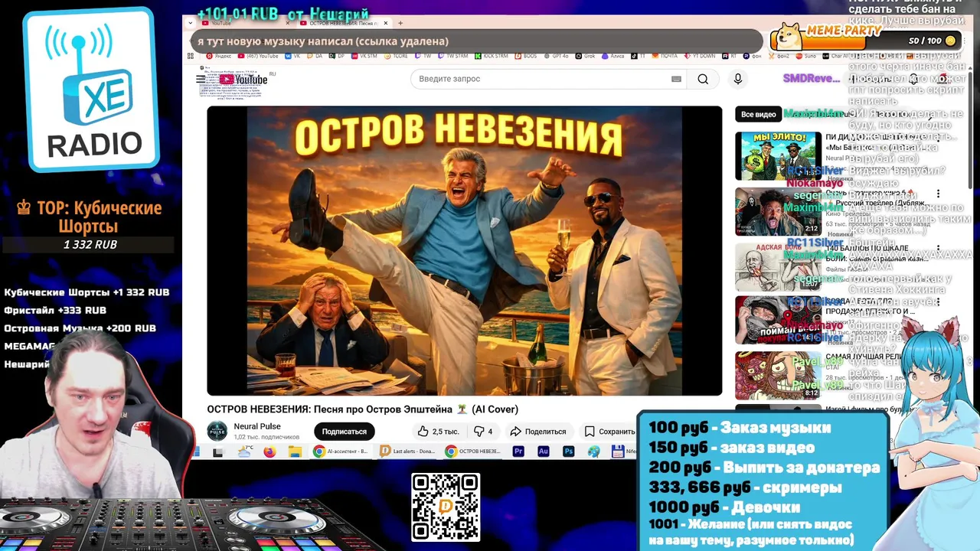
Task: Expand the tab search chevron in Chrome
Action: click(190, 23)
